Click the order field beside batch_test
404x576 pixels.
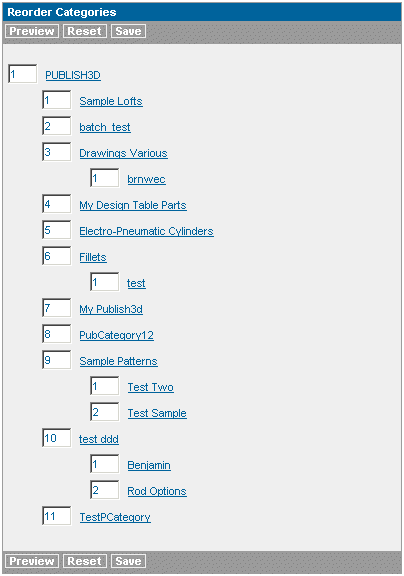point(57,126)
